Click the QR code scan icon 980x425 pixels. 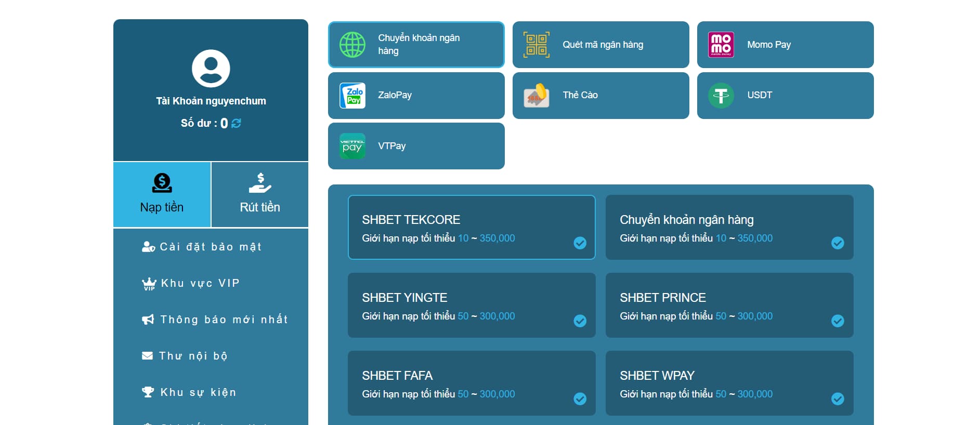click(x=537, y=45)
